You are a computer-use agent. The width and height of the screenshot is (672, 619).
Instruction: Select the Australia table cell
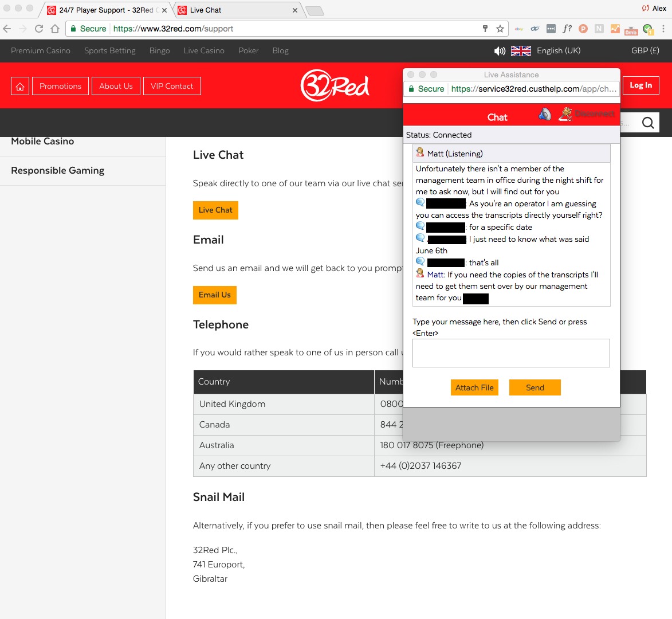tap(284, 445)
